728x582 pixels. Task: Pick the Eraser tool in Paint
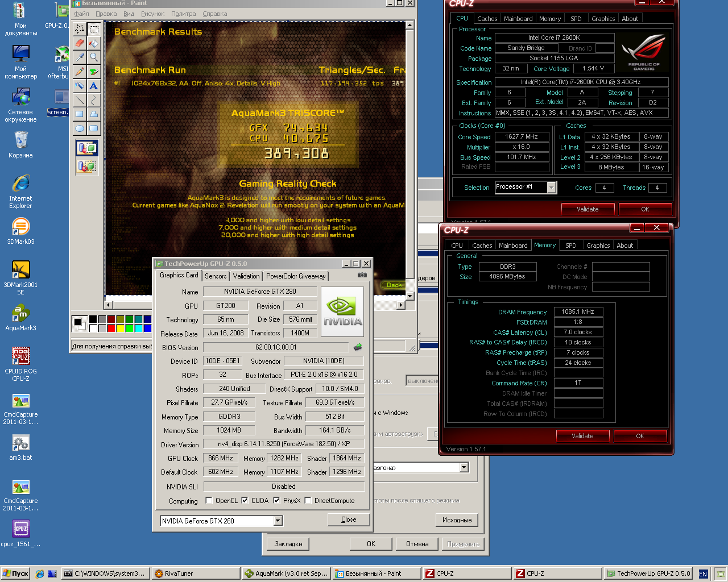coord(80,43)
